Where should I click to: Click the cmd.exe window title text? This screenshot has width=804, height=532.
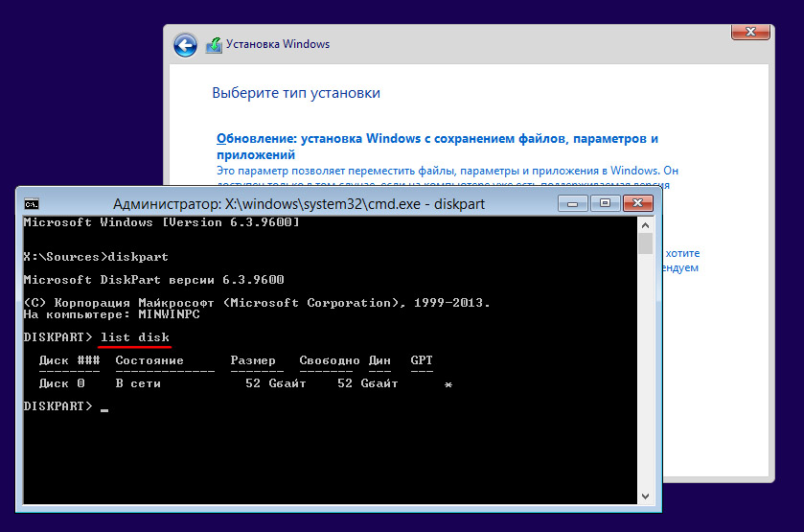pos(299,204)
